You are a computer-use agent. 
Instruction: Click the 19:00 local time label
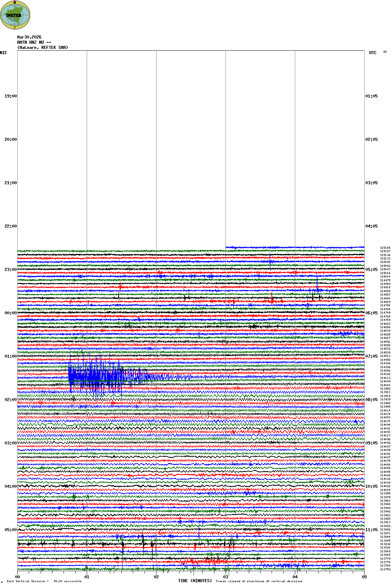coord(10,96)
